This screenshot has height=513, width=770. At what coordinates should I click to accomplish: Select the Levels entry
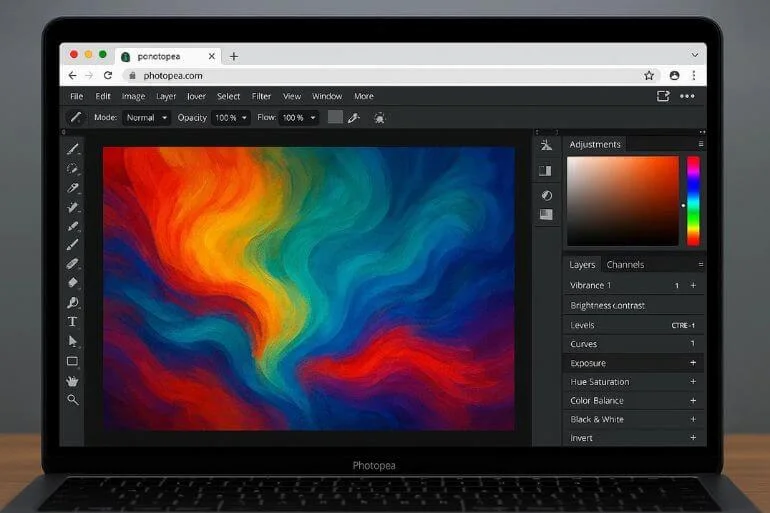coord(633,325)
